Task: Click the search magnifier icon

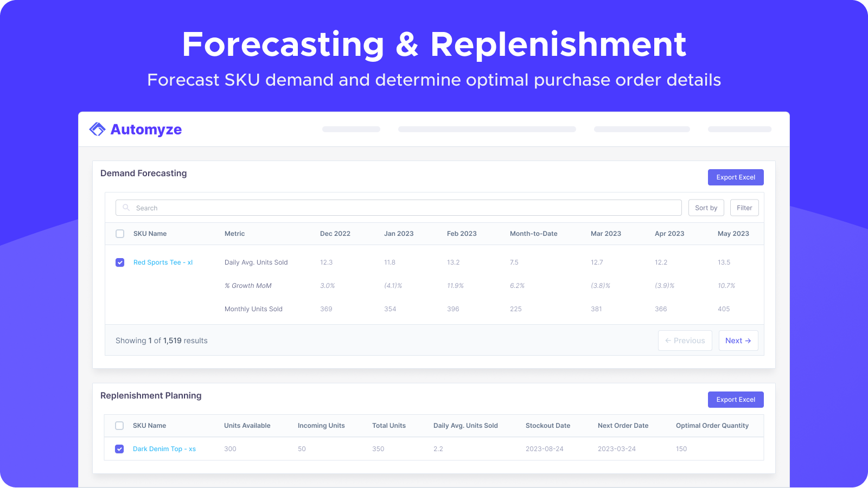Action: click(125, 208)
